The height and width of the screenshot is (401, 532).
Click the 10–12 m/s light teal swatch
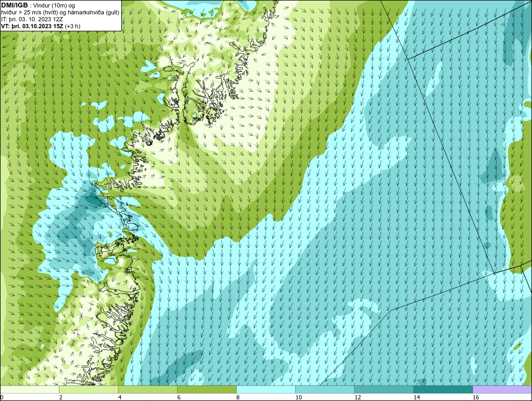tap(325, 389)
